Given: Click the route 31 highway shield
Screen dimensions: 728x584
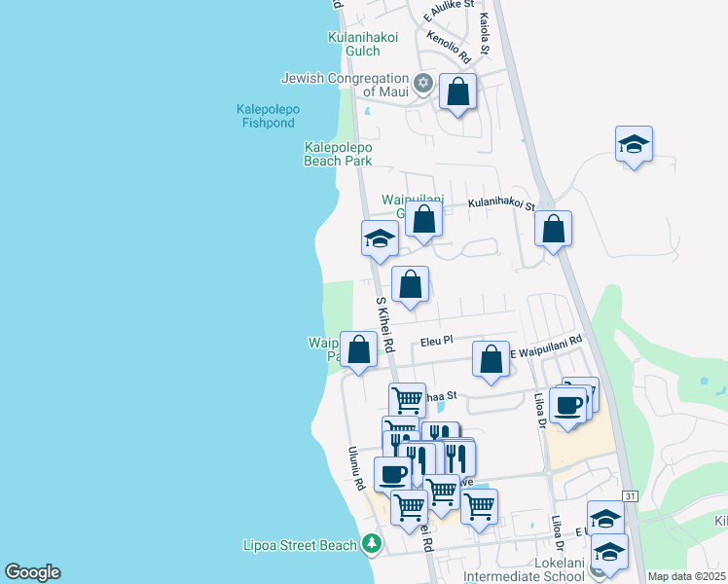Looking at the screenshot, I should pyautogui.click(x=630, y=496).
